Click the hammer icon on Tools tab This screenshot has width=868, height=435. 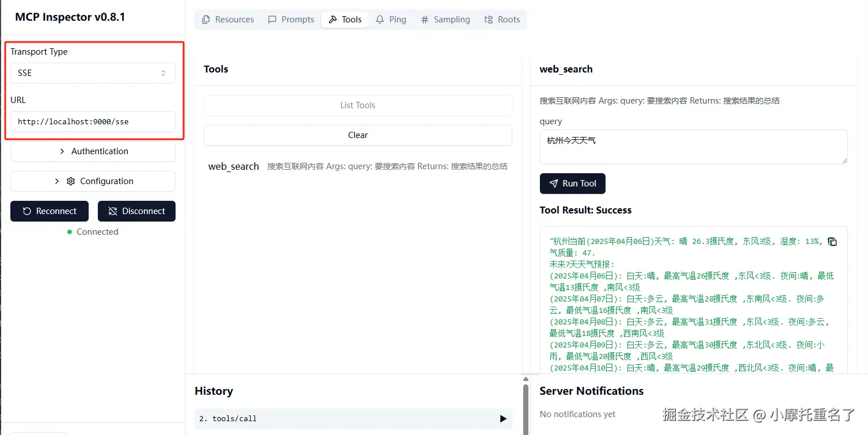click(333, 20)
